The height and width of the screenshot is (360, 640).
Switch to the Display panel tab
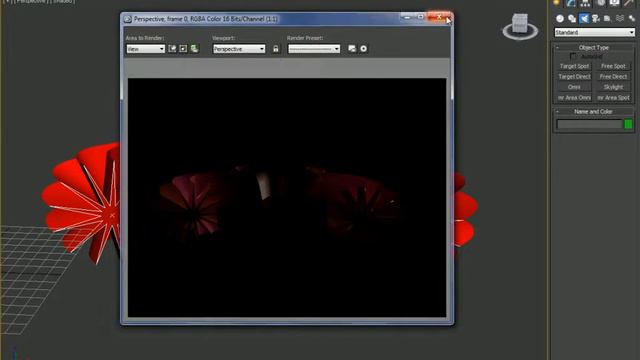[x=615, y=3]
